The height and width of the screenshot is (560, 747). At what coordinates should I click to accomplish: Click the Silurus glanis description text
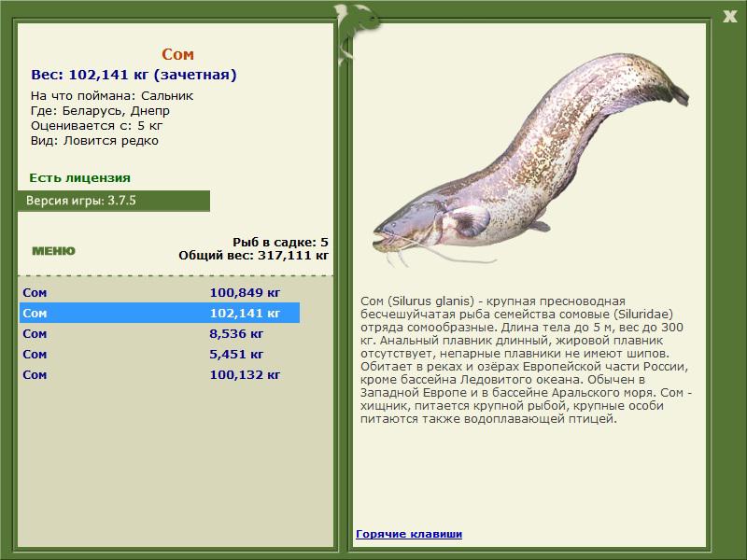click(x=527, y=360)
